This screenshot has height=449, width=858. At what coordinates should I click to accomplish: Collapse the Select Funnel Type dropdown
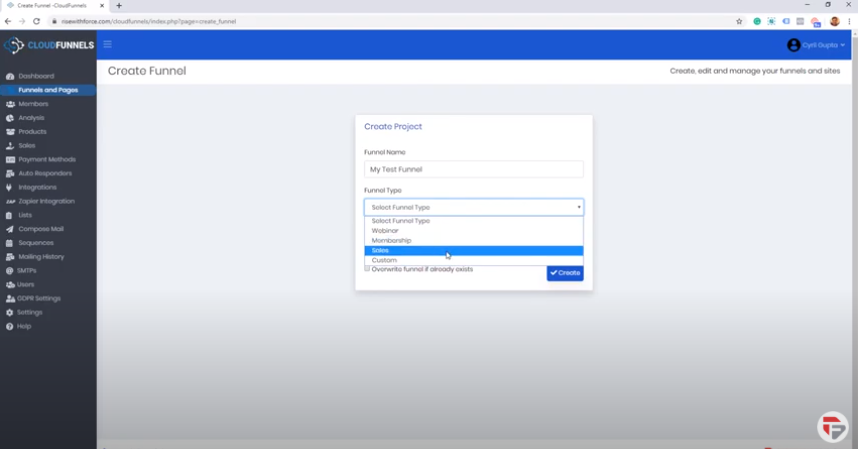pos(473,207)
